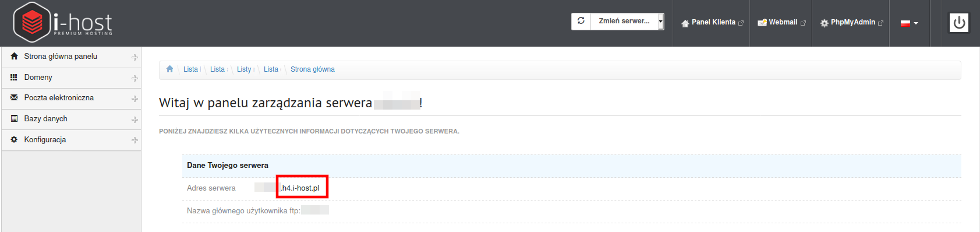The image size is (980, 232).
Task: Click the Konfiguracja gear icon
Action: pos(14,139)
